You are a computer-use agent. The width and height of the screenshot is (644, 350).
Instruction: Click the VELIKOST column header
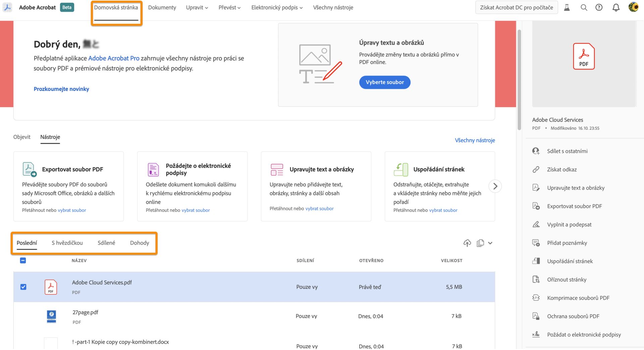[x=451, y=261]
